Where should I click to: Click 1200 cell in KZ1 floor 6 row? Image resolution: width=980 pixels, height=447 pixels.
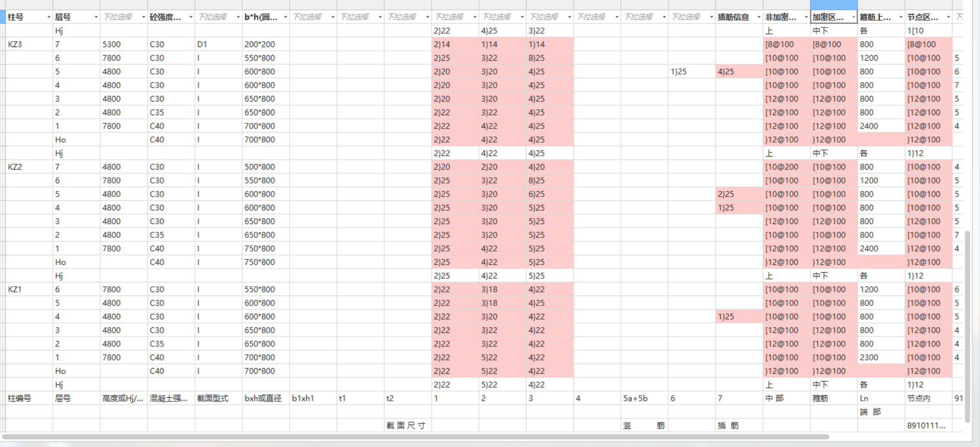point(881,289)
